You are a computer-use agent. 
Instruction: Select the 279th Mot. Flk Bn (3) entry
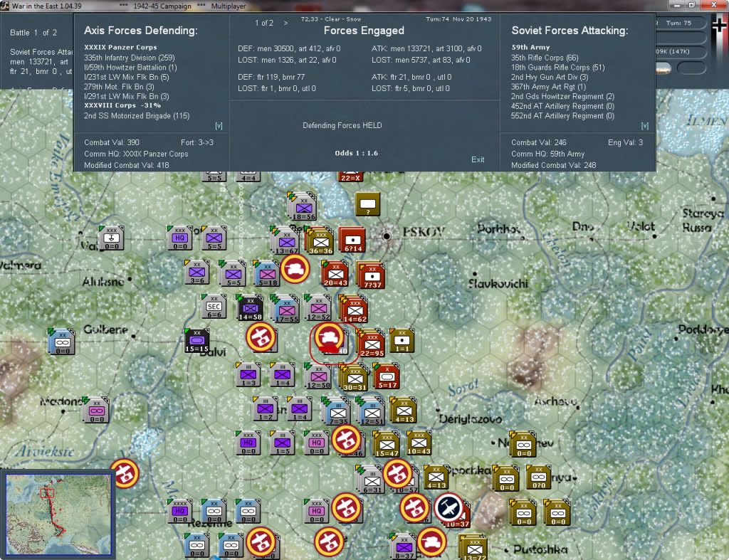tap(119, 87)
